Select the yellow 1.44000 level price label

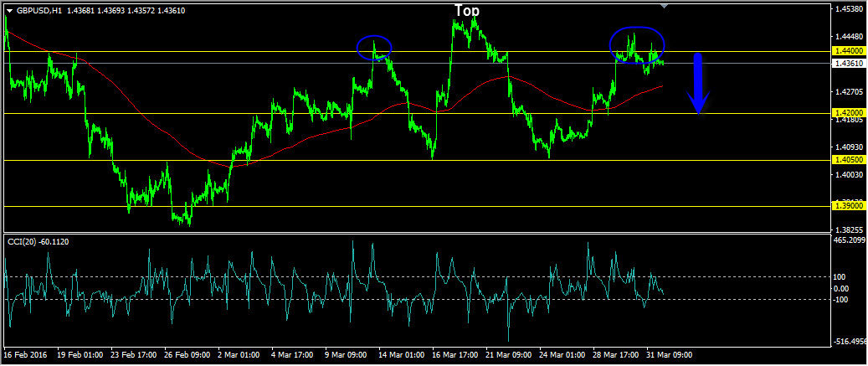[x=849, y=50]
